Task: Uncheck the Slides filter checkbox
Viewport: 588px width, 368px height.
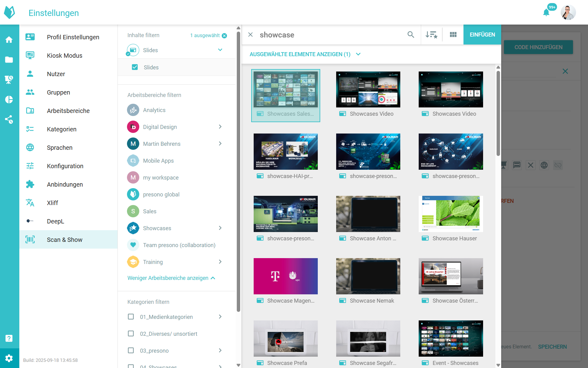Action: click(135, 67)
